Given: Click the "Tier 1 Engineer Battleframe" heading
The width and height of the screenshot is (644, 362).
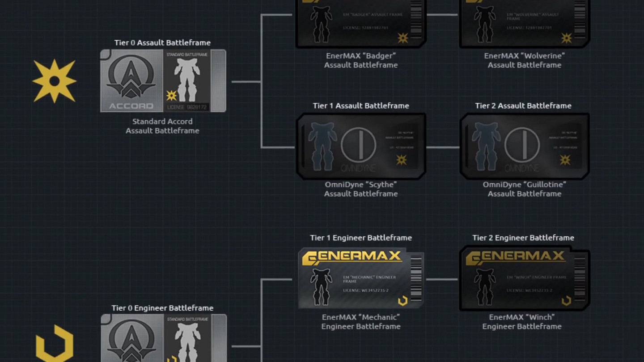Looking at the screenshot, I should (361, 238).
